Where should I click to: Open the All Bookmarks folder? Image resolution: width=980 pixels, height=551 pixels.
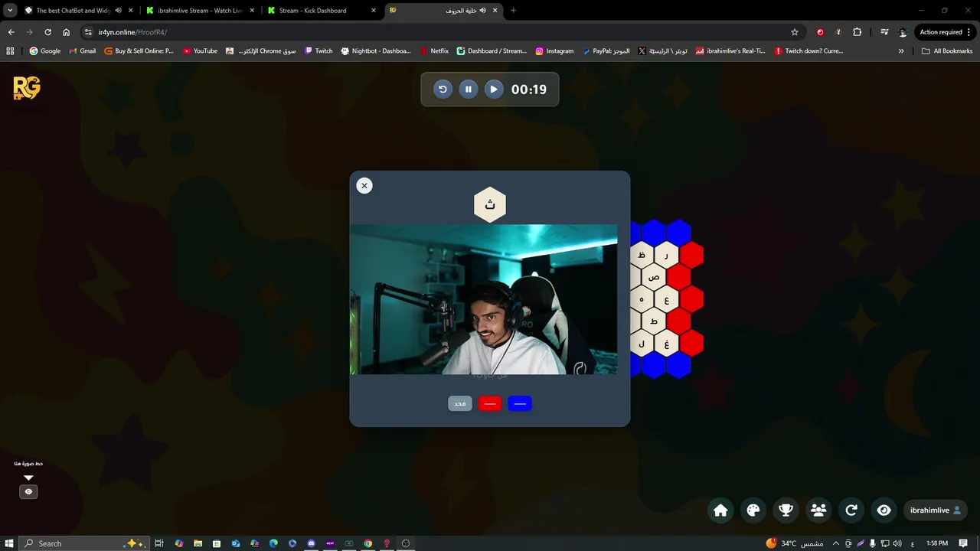tap(947, 51)
